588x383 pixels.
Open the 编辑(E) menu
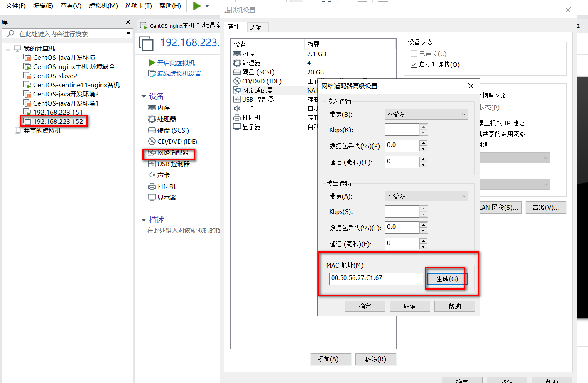click(43, 6)
